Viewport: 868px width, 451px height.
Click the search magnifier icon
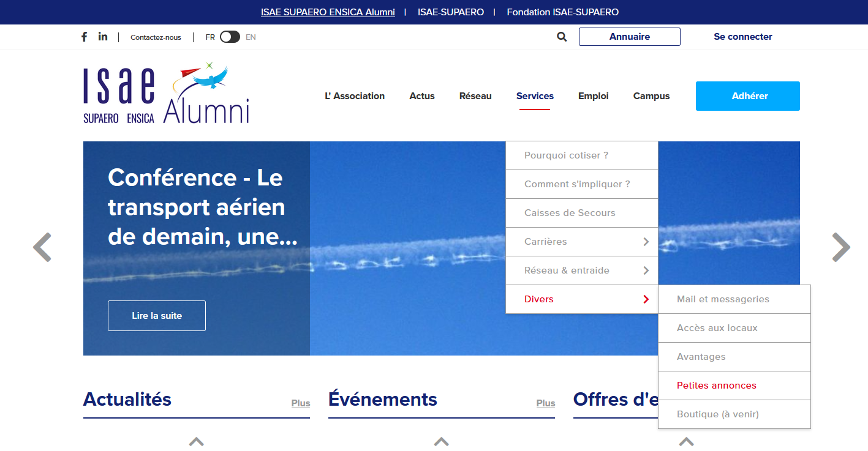pos(562,37)
